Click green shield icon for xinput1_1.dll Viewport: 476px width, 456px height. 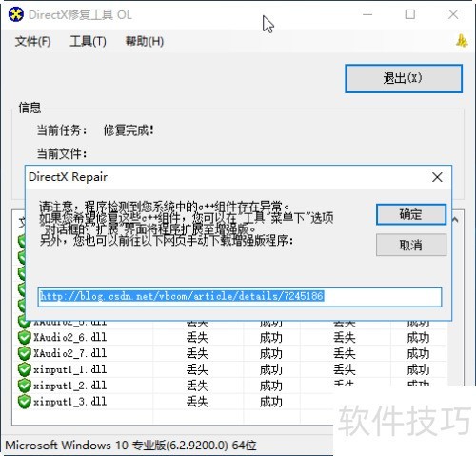click(24, 369)
